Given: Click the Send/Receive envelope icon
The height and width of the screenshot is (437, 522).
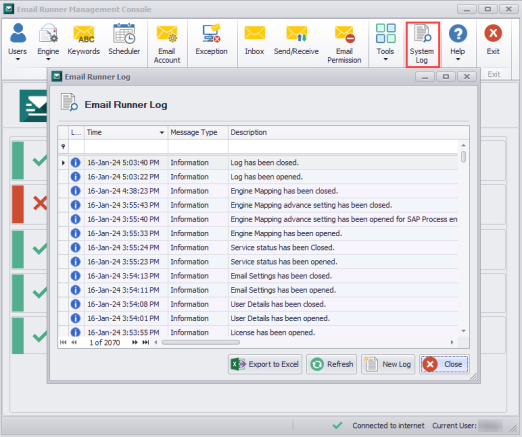Looking at the screenshot, I should pyautogui.click(x=296, y=34).
